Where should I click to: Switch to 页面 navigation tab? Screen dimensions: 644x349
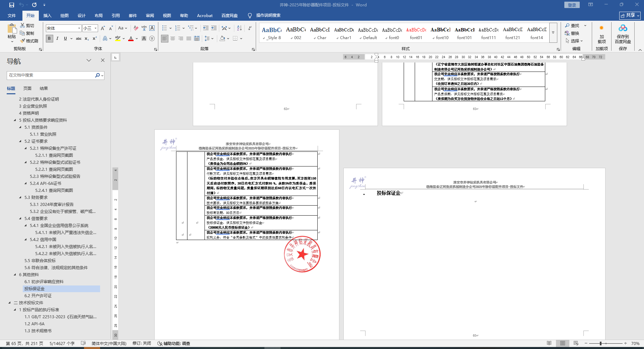click(27, 89)
